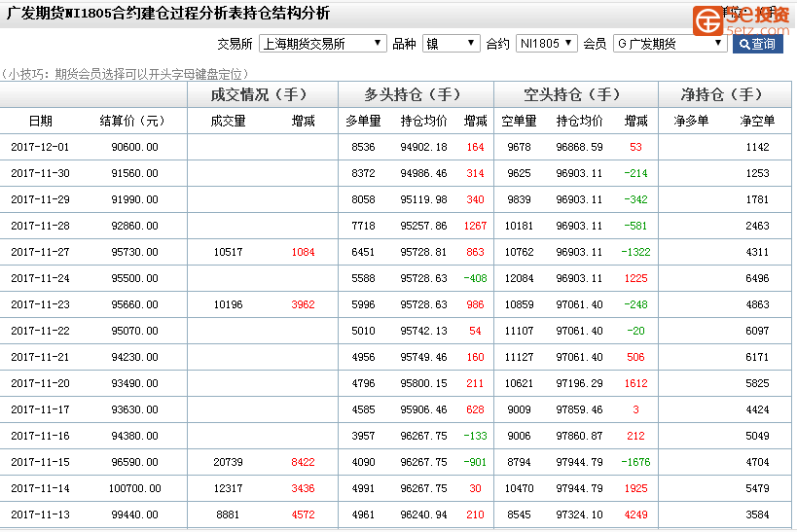Open the 品种 dropdown showing 镍
The image size is (797, 532).
point(451,44)
